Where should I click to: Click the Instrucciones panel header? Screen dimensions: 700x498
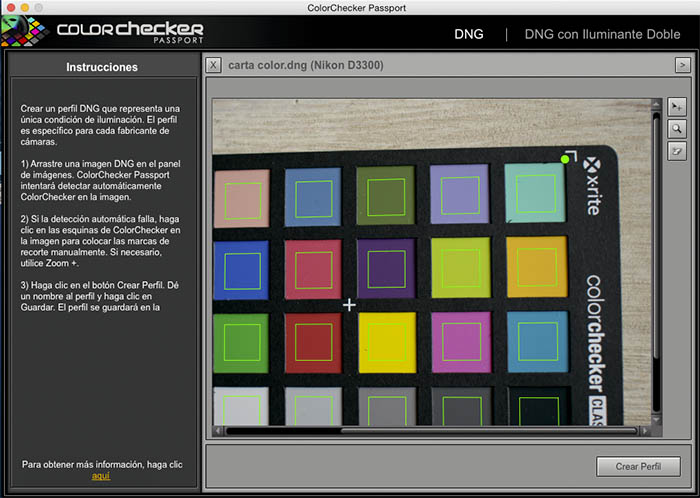point(102,67)
